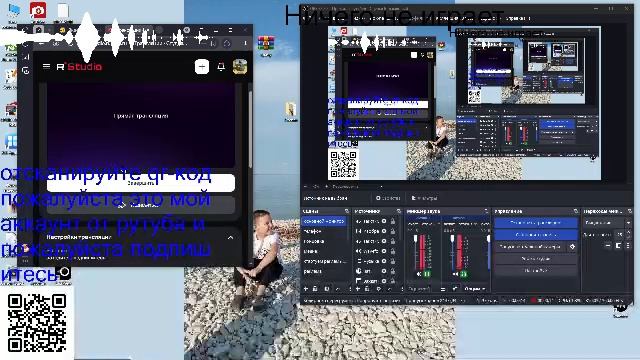Open scene filters icon in the Scenes toolbar
Viewport: 640px width, 360px height.
pos(327,289)
